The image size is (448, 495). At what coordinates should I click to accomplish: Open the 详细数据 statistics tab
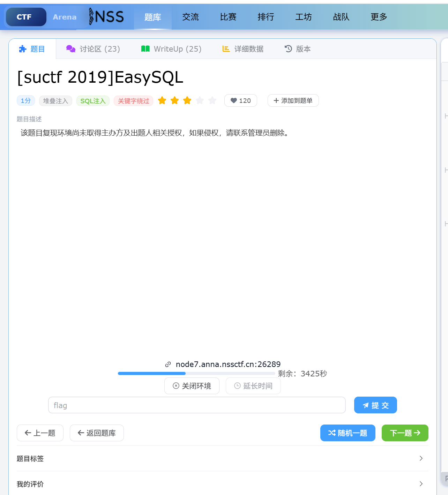tap(243, 49)
